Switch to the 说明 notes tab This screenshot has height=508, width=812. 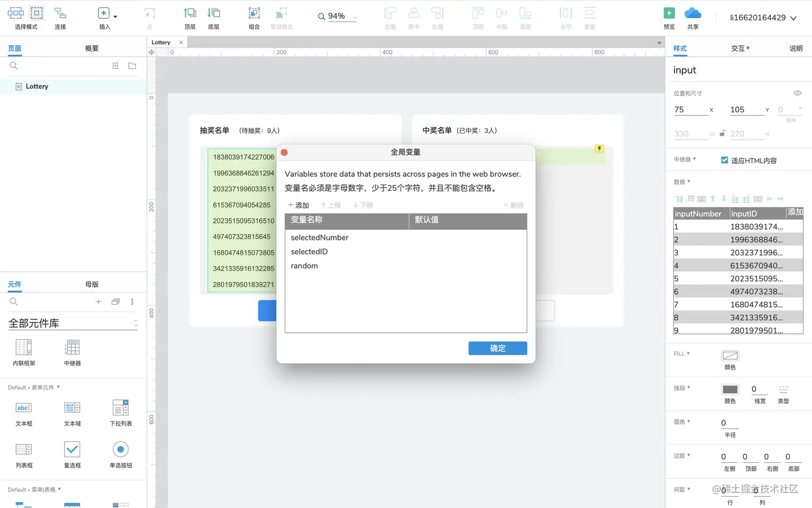[x=796, y=48]
